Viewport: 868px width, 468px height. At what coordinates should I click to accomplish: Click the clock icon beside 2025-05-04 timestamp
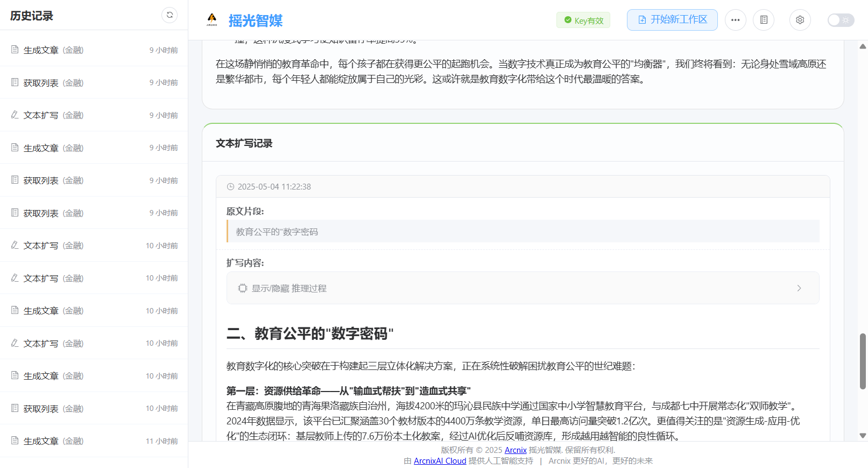coord(231,187)
